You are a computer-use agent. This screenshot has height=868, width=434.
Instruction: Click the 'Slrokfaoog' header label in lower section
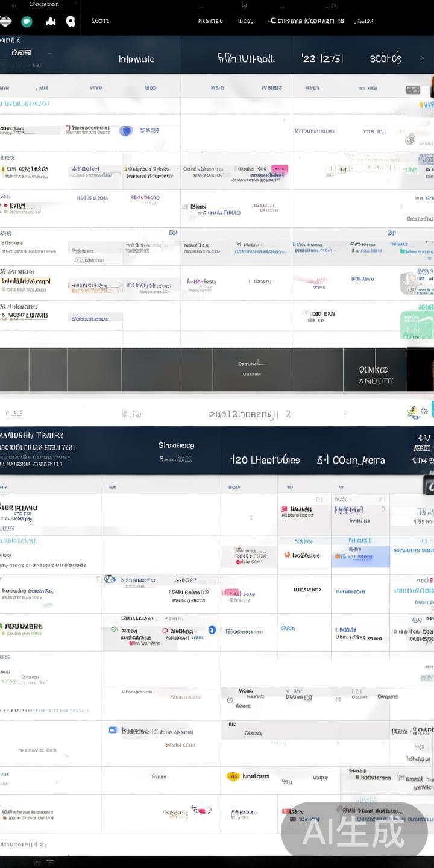pyautogui.click(x=176, y=445)
